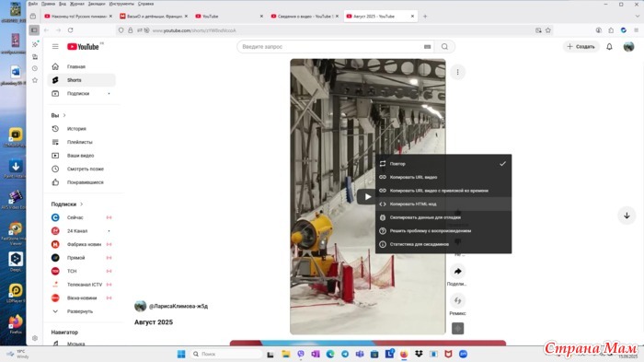
Task: Toggle the browser sidebar panel button
Action: (34, 30)
